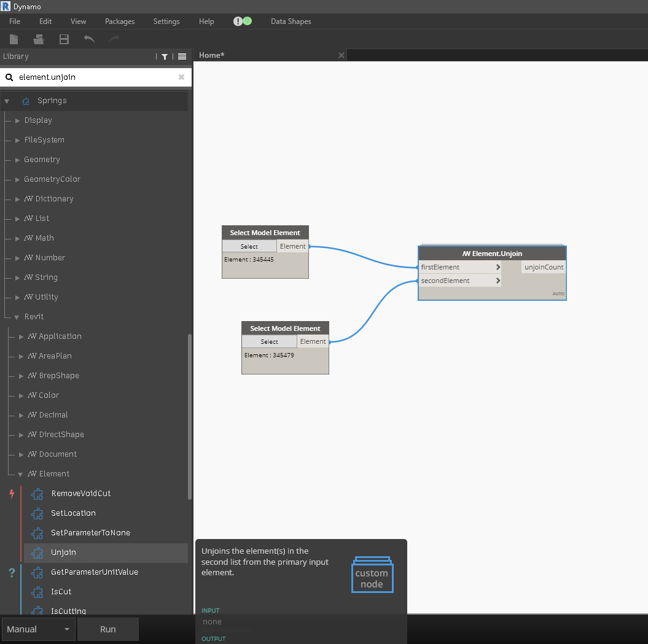This screenshot has height=644, width=648.
Task: Click the GetParameterUnitValue node icon
Action: pos(37,573)
